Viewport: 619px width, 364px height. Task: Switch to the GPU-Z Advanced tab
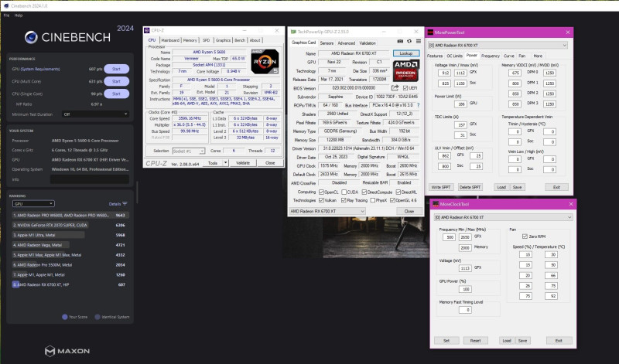(346, 43)
